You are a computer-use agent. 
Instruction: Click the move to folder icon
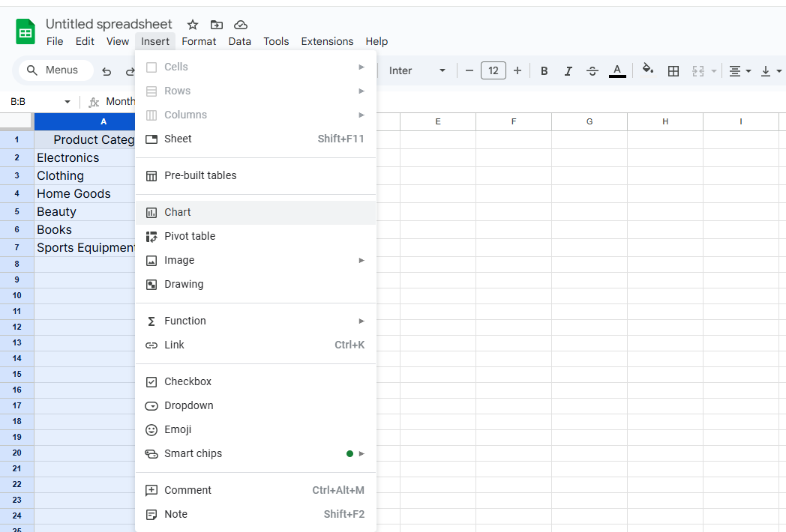(x=217, y=25)
